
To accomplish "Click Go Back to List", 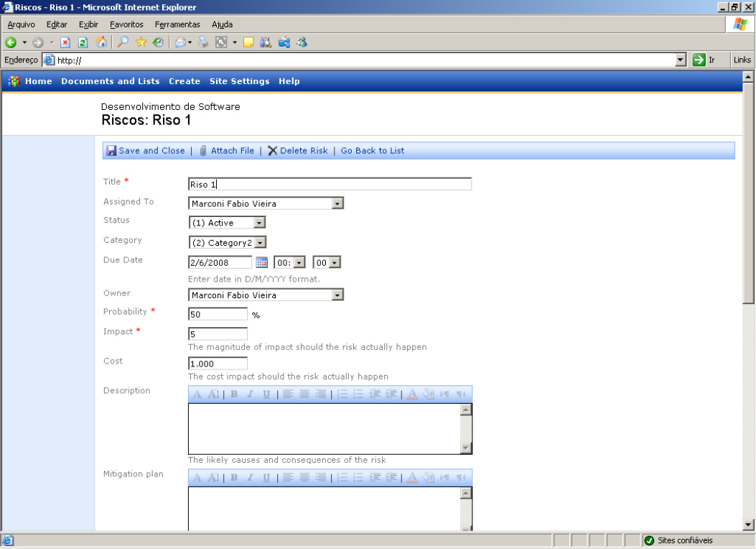I will coord(373,150).
